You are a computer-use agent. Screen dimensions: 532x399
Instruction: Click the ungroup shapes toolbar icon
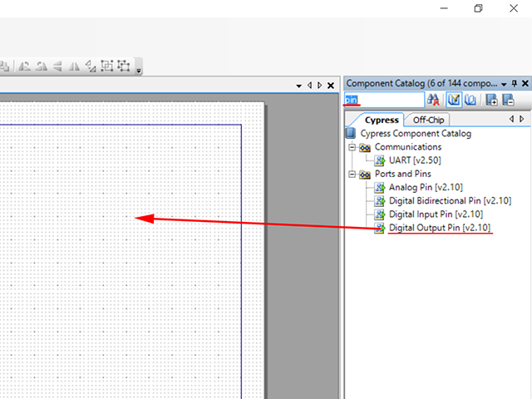coord(124,66)
